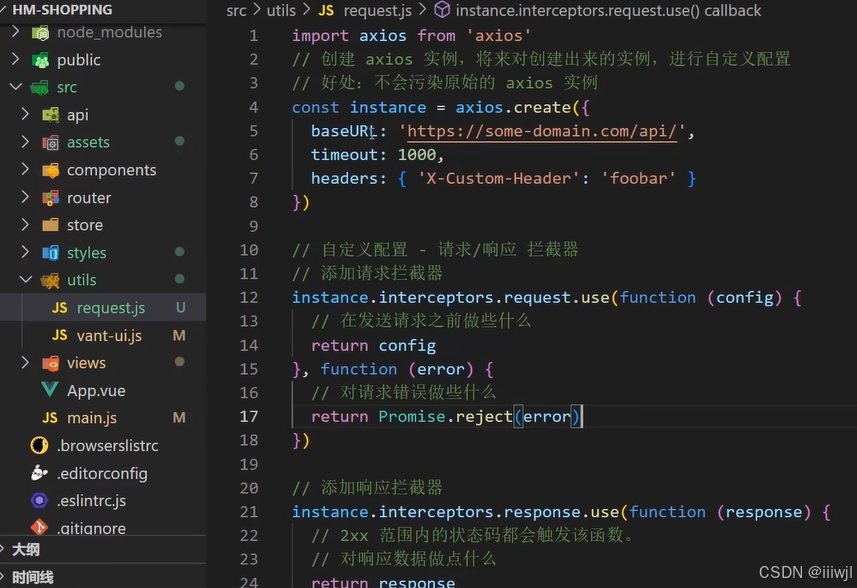The image size is (857, 588).
Task: Open request.js in the explorer
Action: click(111, 308)
